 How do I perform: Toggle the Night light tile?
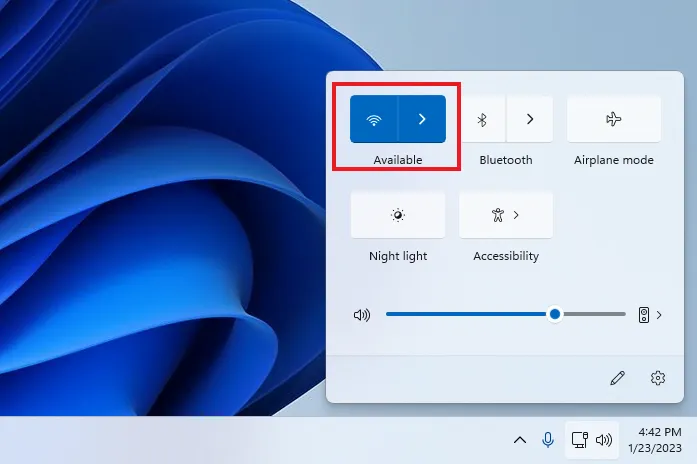coord(398,215)
